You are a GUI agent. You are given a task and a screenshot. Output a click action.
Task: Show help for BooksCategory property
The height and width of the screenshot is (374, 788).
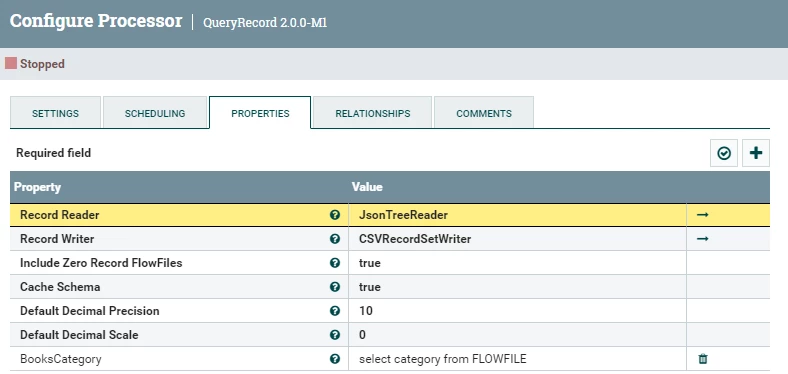coord(335,359)
